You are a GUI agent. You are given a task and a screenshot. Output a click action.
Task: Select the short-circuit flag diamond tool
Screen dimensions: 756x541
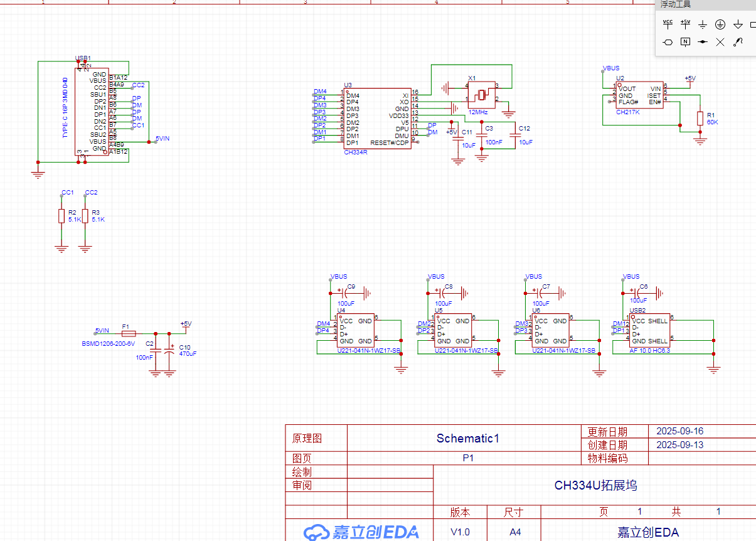703,42
